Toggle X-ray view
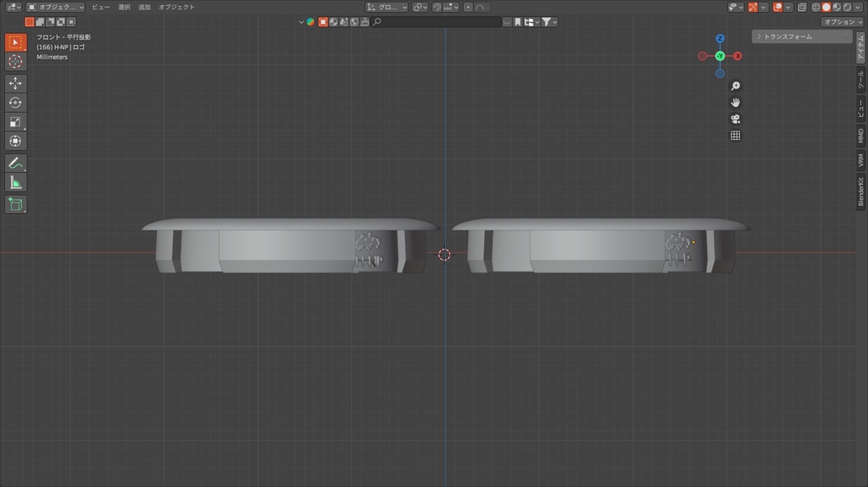The image size is (868, 487). click(802, 7)
